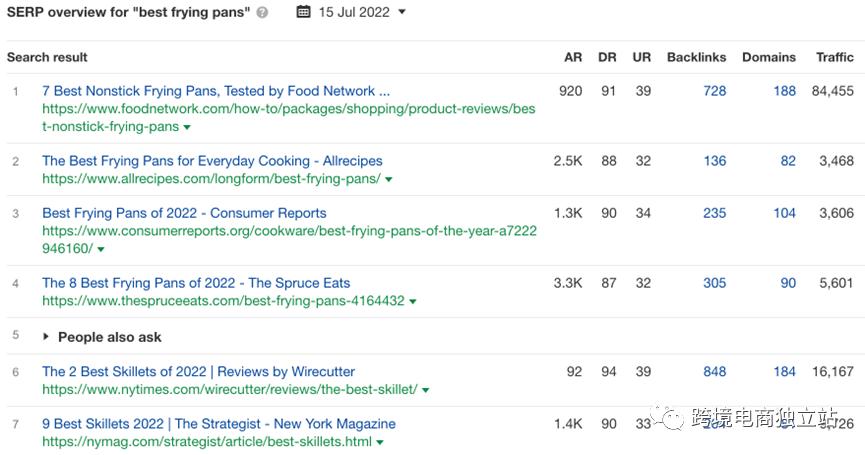Open the Allrecipes Best Frying Pans result
The width and height of the screenshot is (865, 455).
212,161
